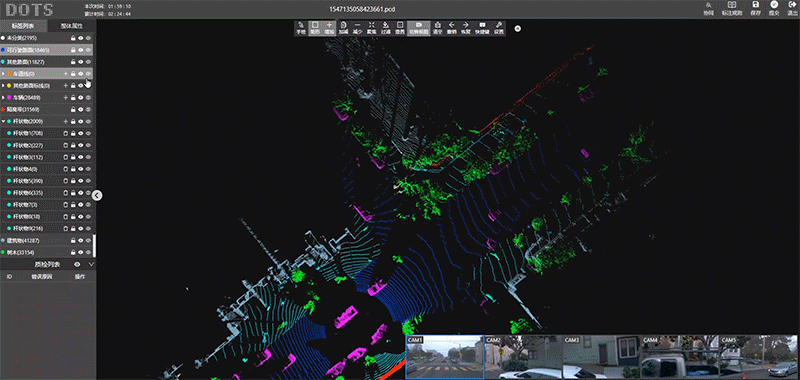Click the save disk icon at top right
The height and width of the screenshot is (380, 800).
756,8
